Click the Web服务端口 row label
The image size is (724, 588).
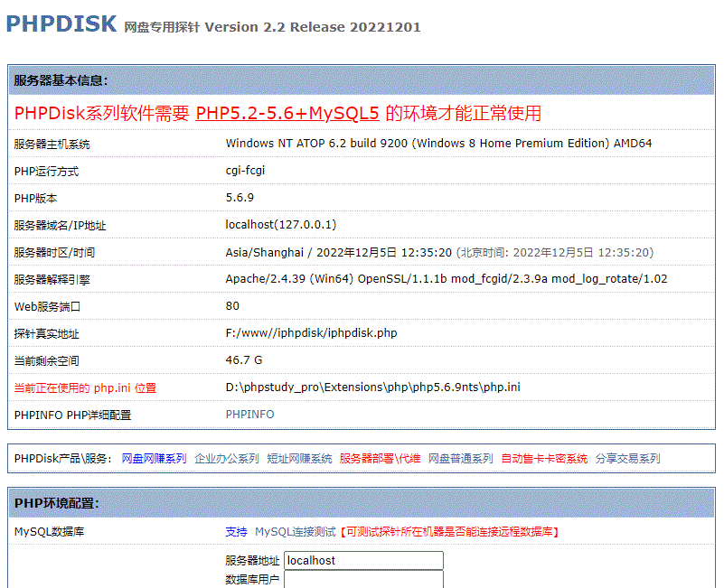(47, 307)
